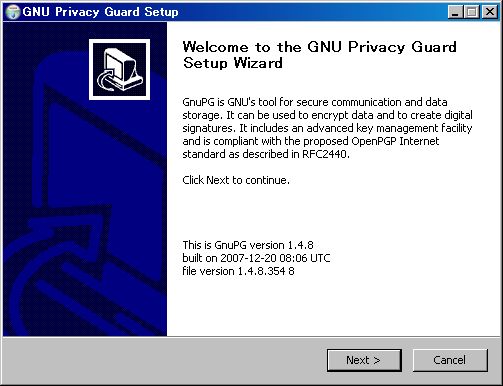503x386 pixels.
Task: Click the GnuPG version 1.4.8 line
Action: [248, 245]
